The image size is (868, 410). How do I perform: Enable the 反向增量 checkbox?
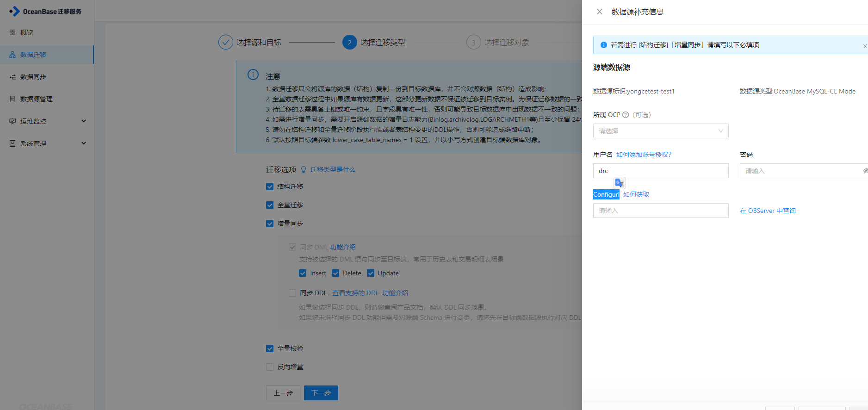[270, 367]
